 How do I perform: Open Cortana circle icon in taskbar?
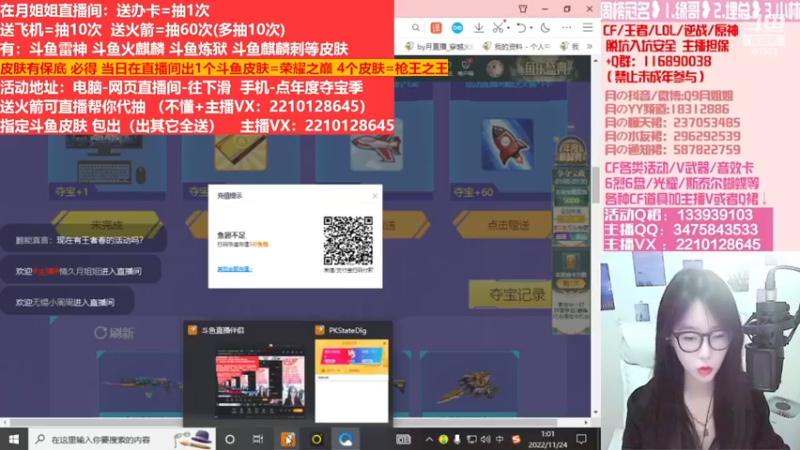coord(230,439)
